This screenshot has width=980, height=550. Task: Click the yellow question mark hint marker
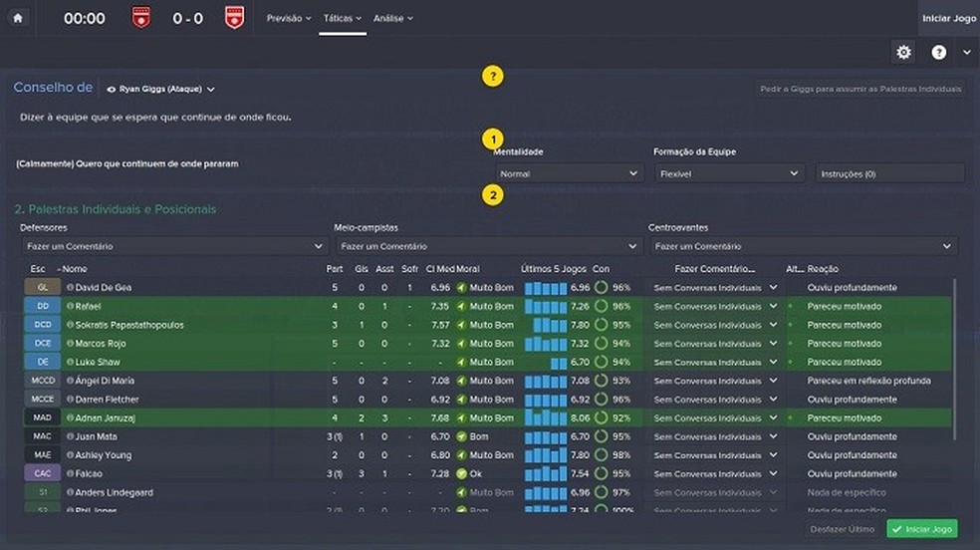(x=492, y=76)
